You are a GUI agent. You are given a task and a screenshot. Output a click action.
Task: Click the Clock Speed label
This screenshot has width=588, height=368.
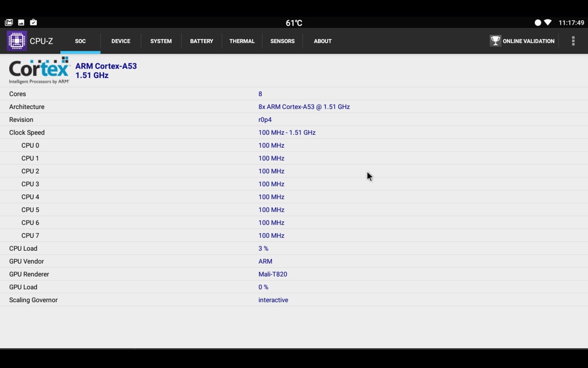(27, 132)
